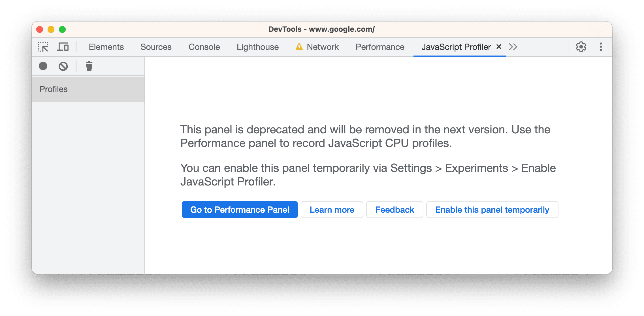Click the Element selector inspector icon
Viewport: 644px width, 316px height.
(x=42, y=46)
